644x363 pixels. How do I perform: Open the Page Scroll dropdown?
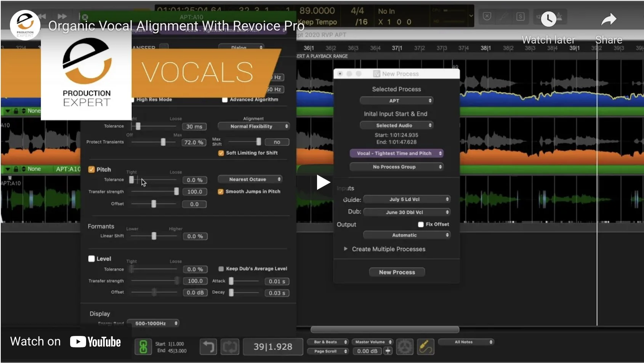(x=328, y=351)
